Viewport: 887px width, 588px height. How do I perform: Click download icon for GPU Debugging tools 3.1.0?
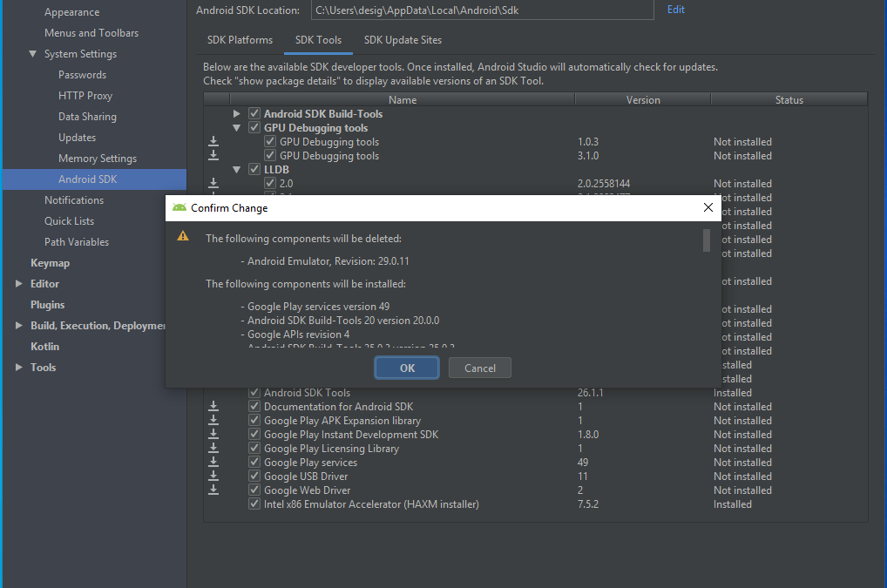[x=213, y=155]
